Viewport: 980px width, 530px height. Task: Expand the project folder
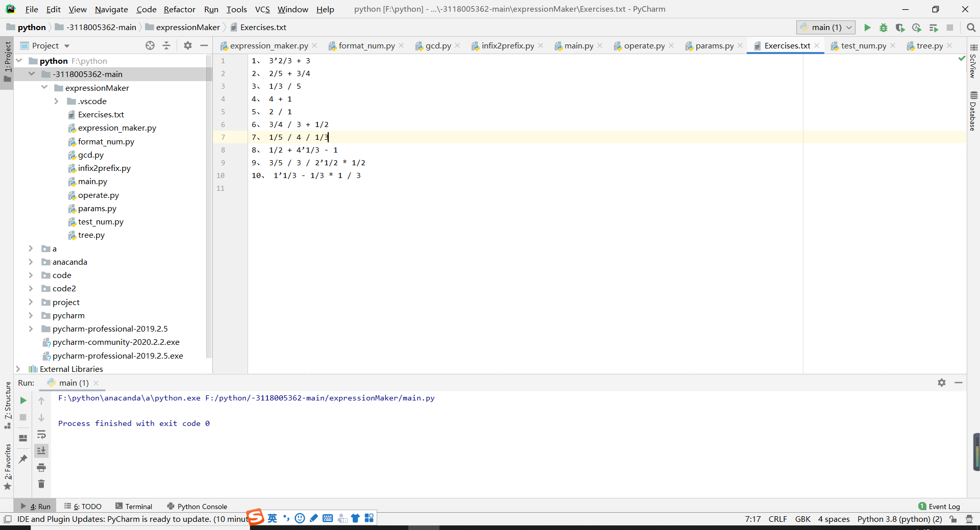click(31, 302)
